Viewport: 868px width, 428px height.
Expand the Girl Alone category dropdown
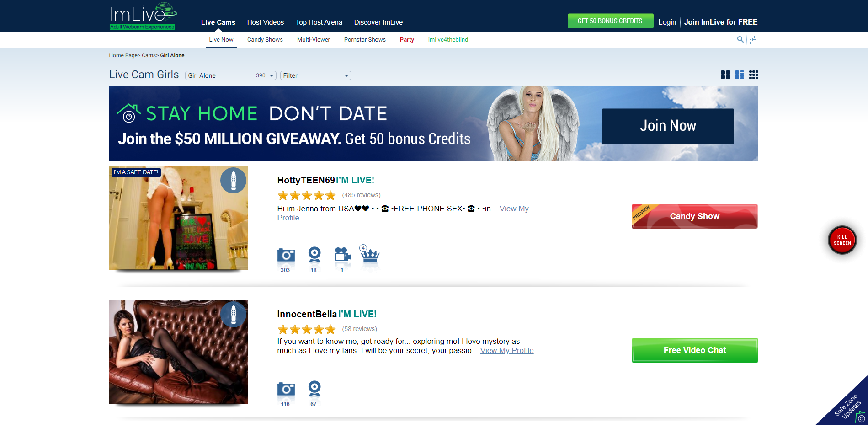230,75
